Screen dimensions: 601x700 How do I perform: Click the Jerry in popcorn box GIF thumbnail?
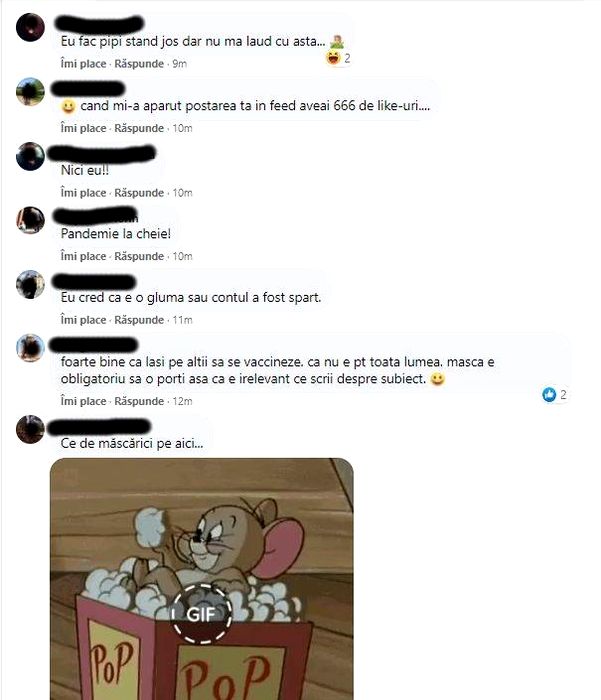pos(202,579)
